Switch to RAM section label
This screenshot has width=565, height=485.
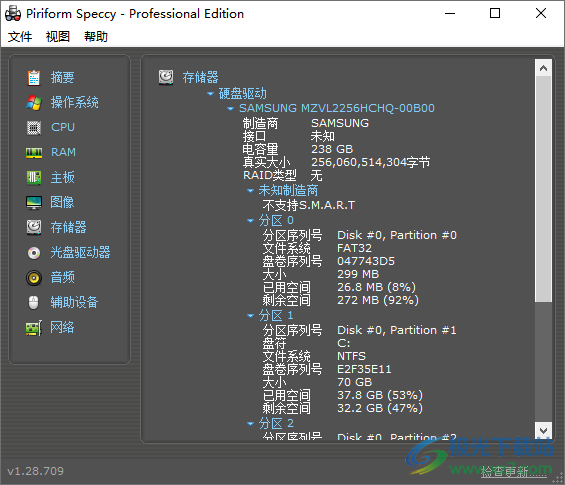(x=63, y=152)
